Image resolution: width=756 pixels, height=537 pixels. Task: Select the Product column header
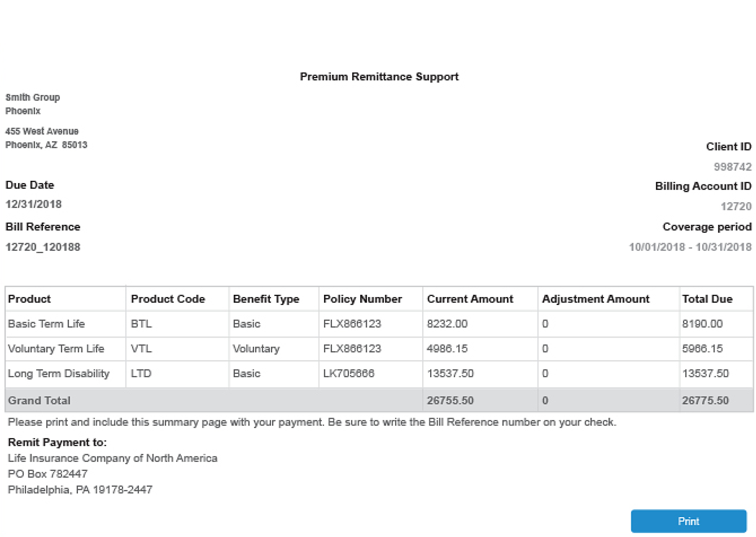[30, 299]
